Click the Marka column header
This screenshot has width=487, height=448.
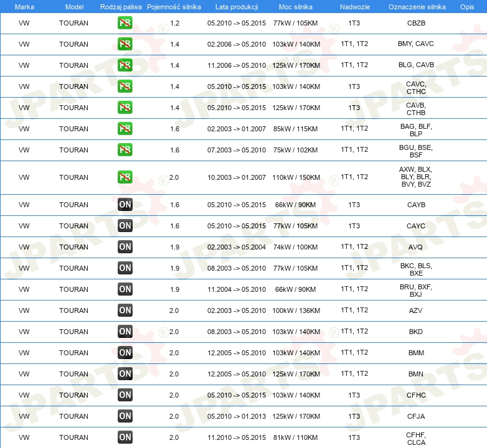point(24,7)
